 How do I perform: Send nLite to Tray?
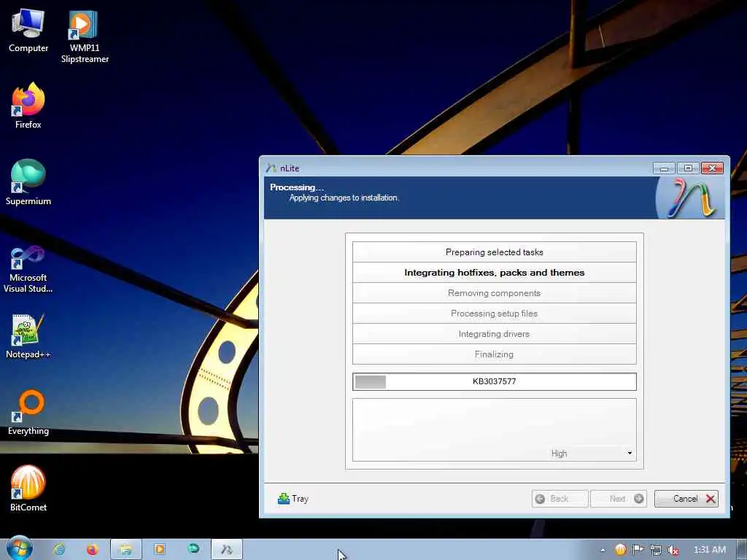point(293,499)
